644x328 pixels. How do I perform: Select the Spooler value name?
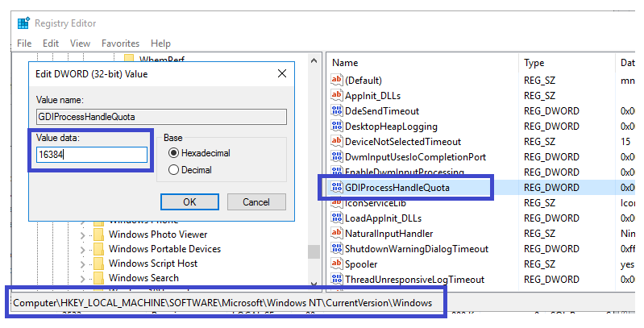(x=361, y=264)
